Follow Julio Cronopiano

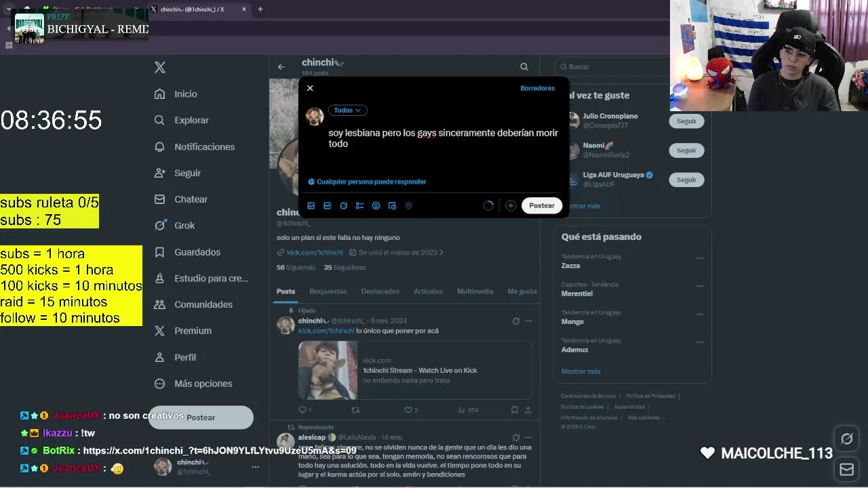[686, 121]
